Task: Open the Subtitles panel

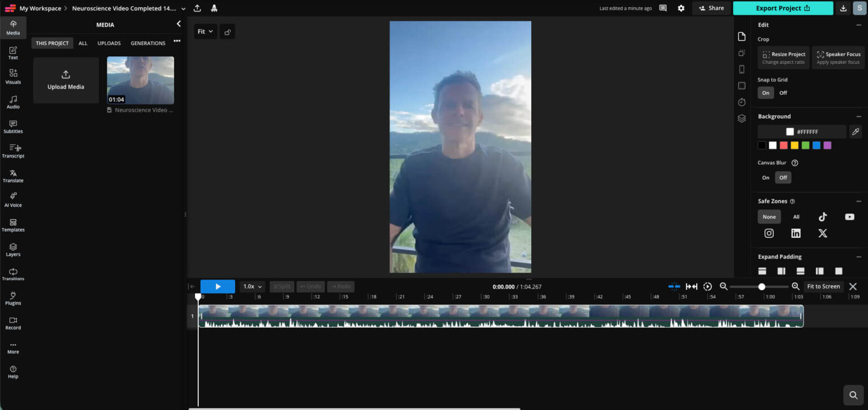Action: tap(13, 127)
